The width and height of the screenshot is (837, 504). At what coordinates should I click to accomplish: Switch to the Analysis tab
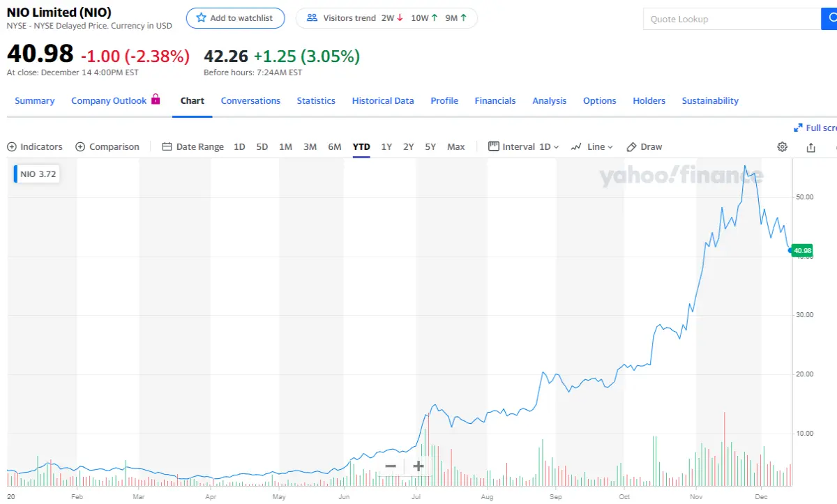(x=550, y=101)
